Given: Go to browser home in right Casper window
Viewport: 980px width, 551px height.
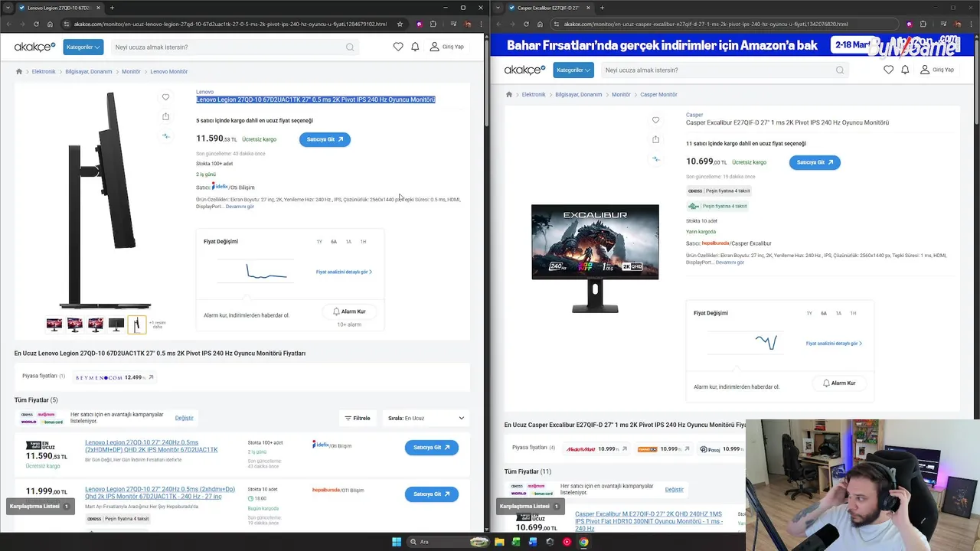Looking at the screenshot, I should 540,24.
